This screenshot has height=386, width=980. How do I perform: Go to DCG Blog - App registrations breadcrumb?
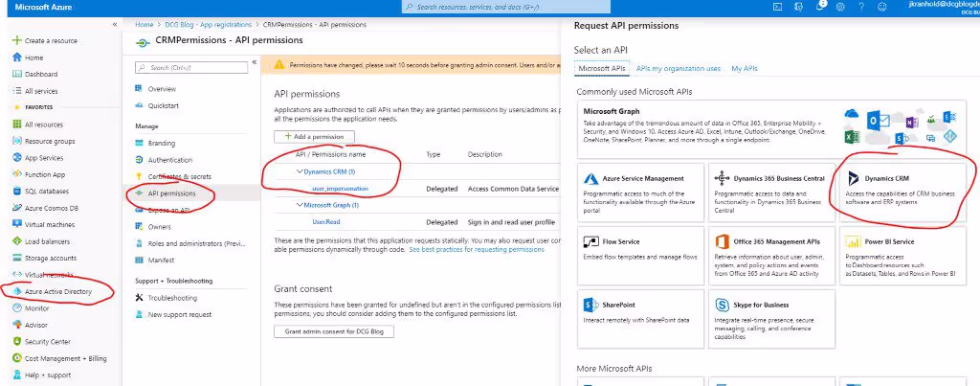[x=208, y=24]
